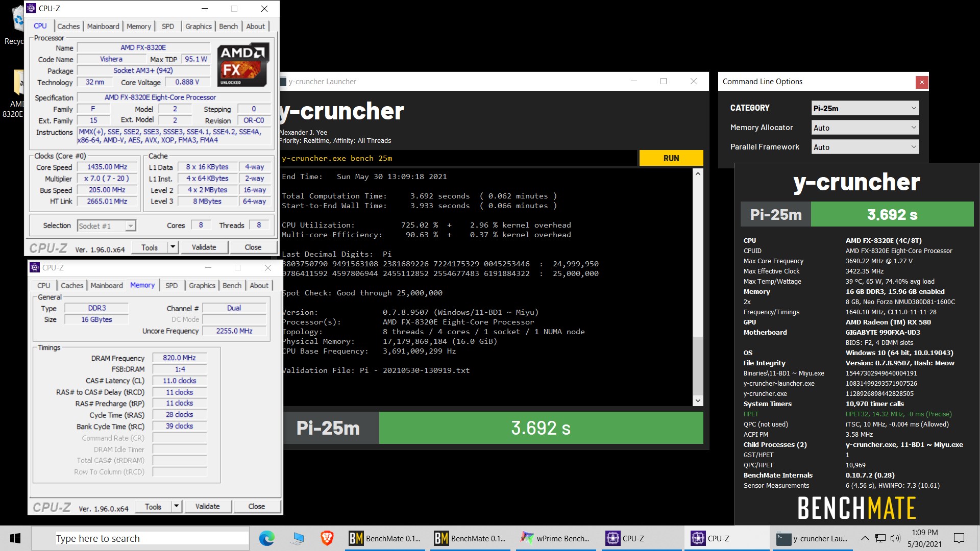Image resolution: width=980 pixels, height=551 pixels.
Task: Show hidden system tray icons
Action: [865, 538]
